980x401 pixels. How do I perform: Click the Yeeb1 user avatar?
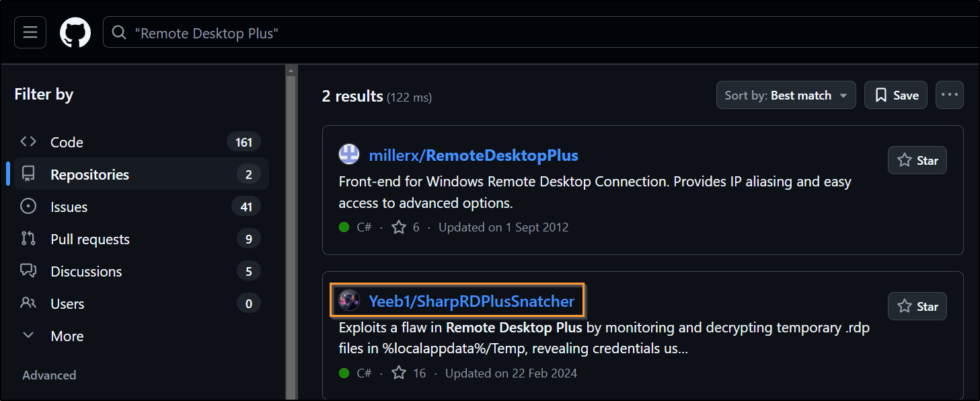click(349, 301)
